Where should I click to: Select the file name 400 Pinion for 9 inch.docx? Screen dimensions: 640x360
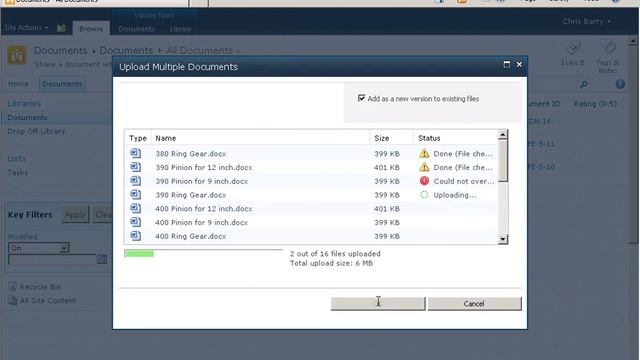[202, 222]
